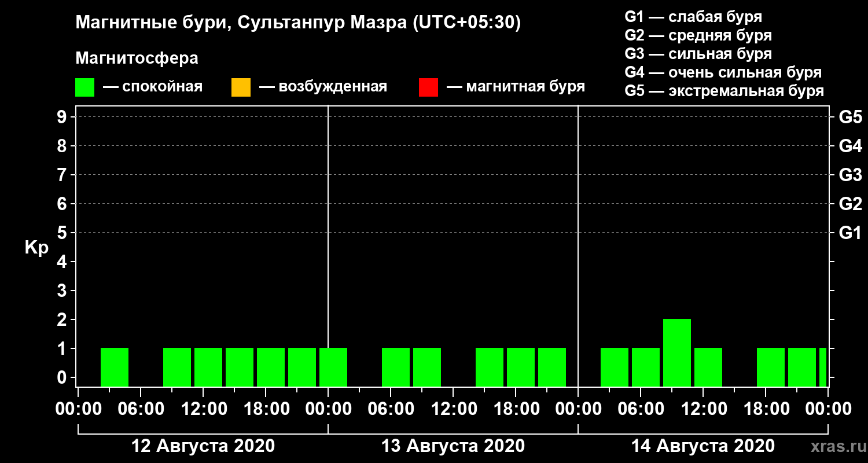The width and height of the screenshot is (868, 463).
Task: Click the 'Магнитосфера' legend heading
Action: [x=137, y=58]
